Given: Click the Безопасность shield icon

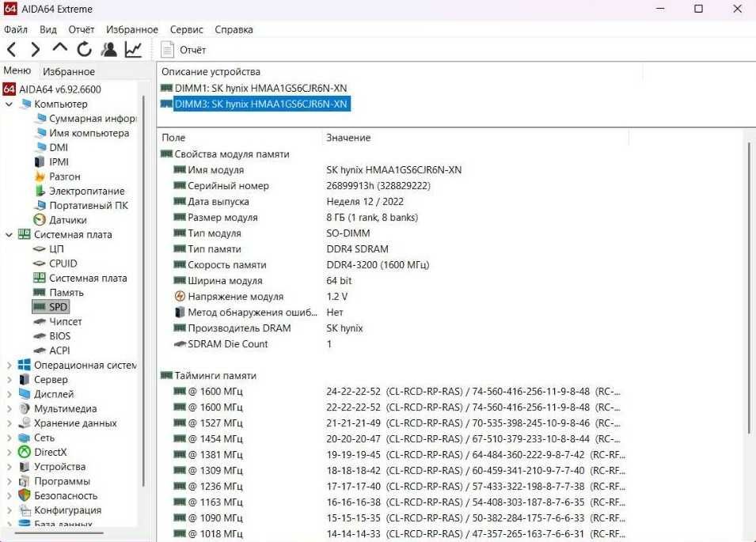Looking at the screenshot, I should [24, 495].
